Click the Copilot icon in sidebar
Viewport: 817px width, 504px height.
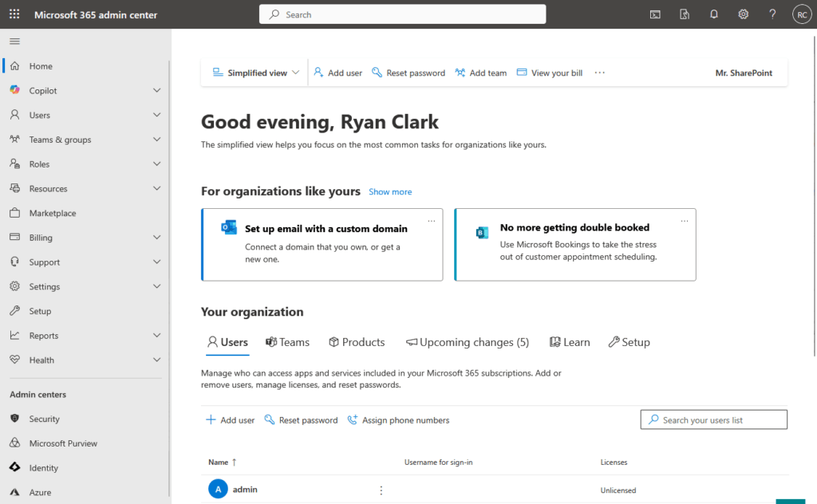[x=14, y=90]
